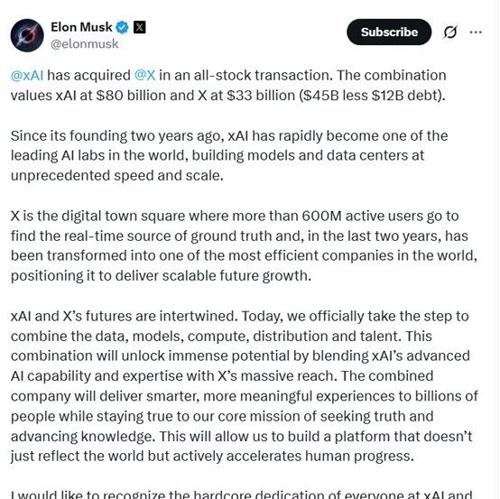Follow the @X mention link
Screen dimensions: 500x499
tap(145, 75)
